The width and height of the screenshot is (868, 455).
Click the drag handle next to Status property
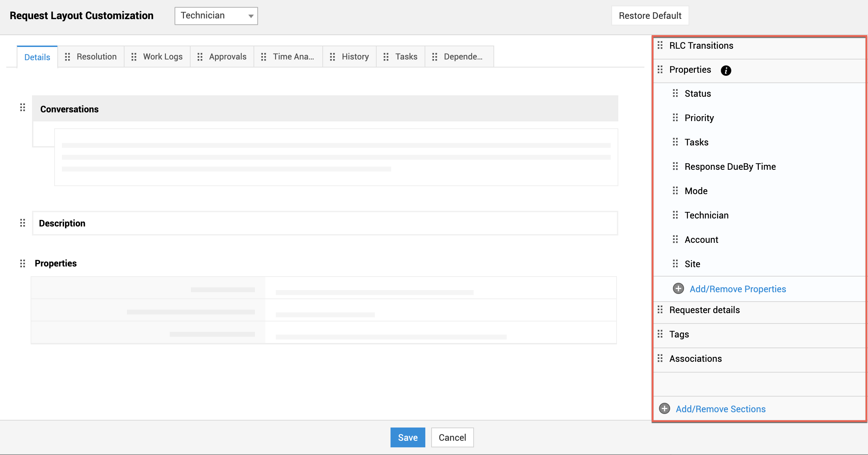pyautogui.click(x=675, y=93)
